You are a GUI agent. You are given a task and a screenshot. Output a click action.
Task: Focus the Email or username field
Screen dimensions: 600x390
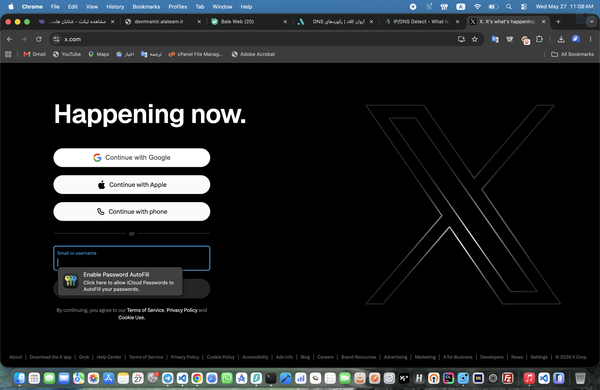[x=132, y=258]
